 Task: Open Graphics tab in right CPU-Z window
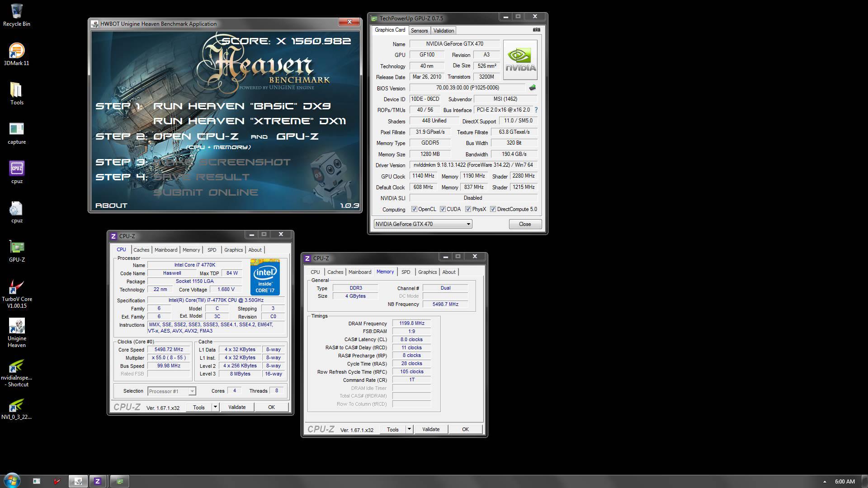tap(427, 272)
